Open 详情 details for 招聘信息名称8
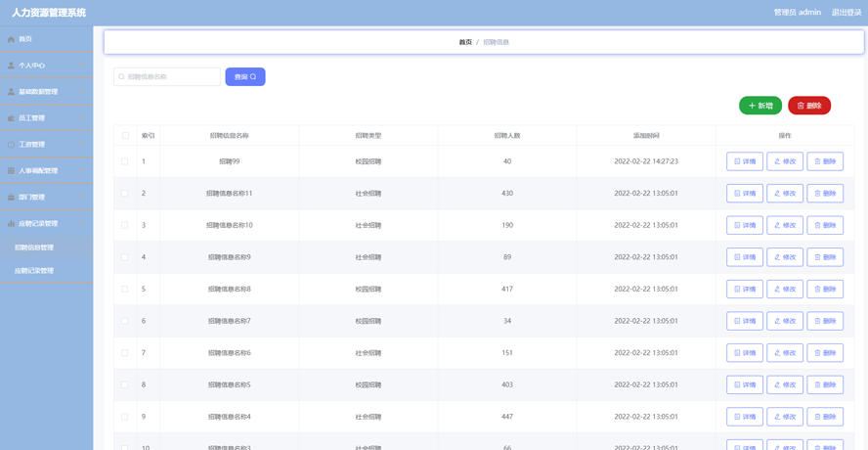 click(x=745, y=290)
